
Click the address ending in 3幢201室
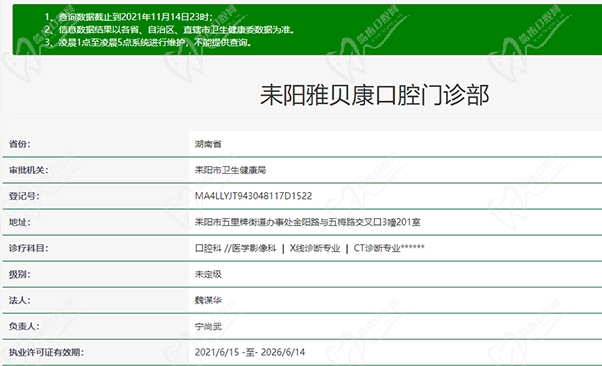pyautogui.click(x=308, y=222)
